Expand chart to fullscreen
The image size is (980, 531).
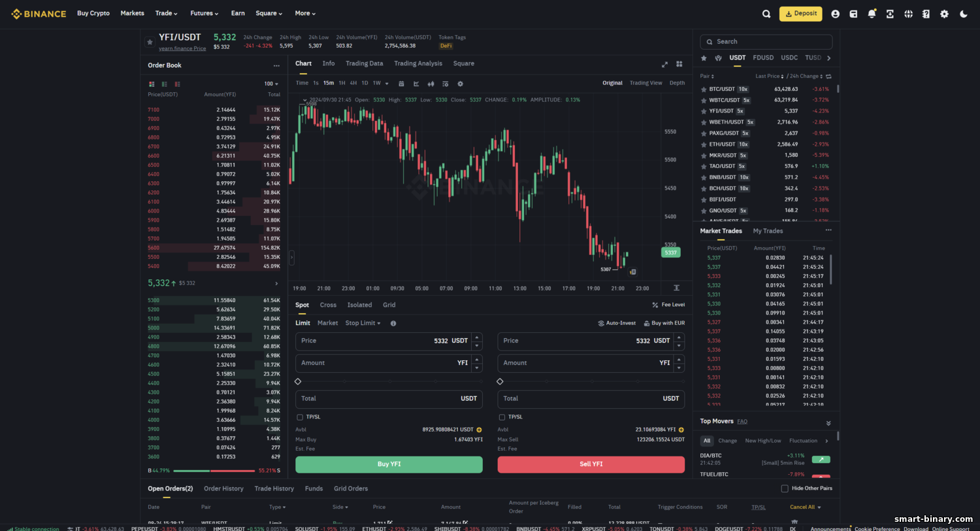(x=665, y=64)
